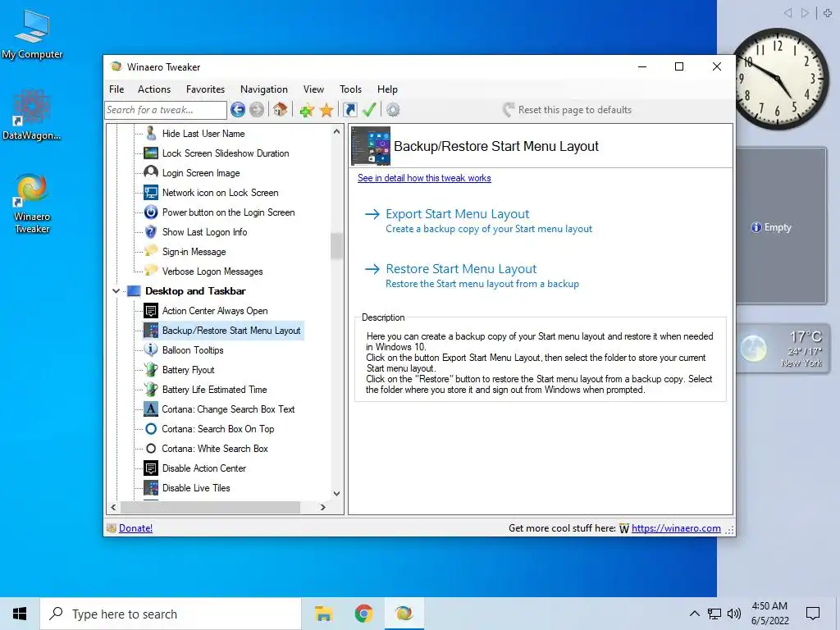Show hidden system tray icons
The width and height of the screenshot is (840, 630).
pyautogui.click(x=694, y=614)
